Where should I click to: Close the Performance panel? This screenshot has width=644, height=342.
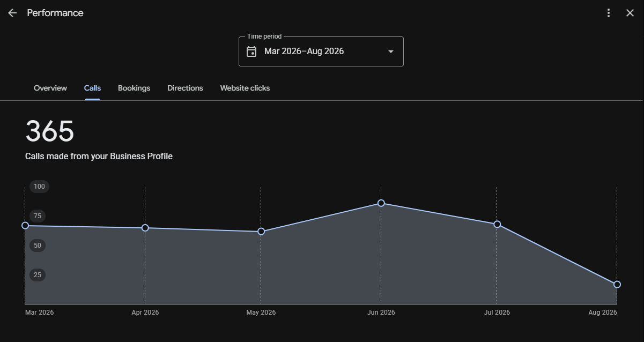(x=630, y=13)
